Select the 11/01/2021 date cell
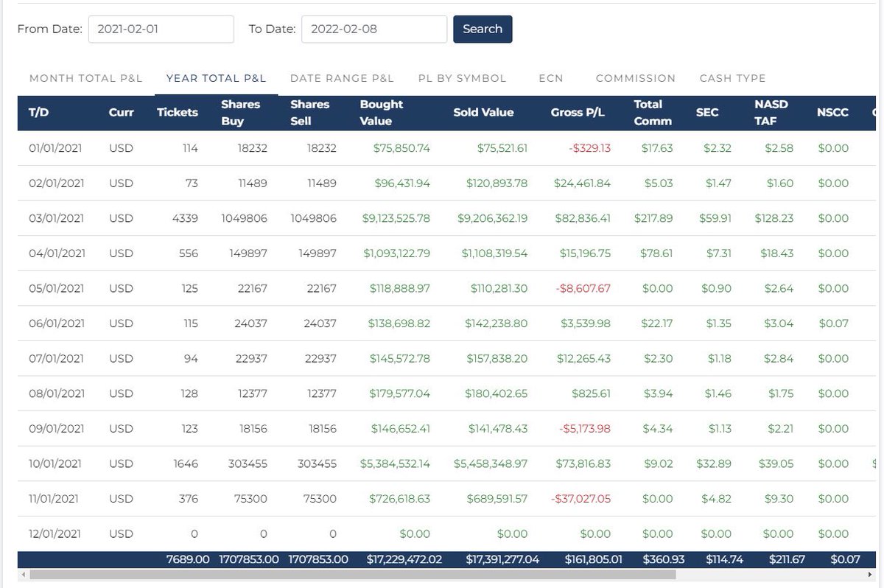This screenshot has height=588, width=884. tap(55, 499)
